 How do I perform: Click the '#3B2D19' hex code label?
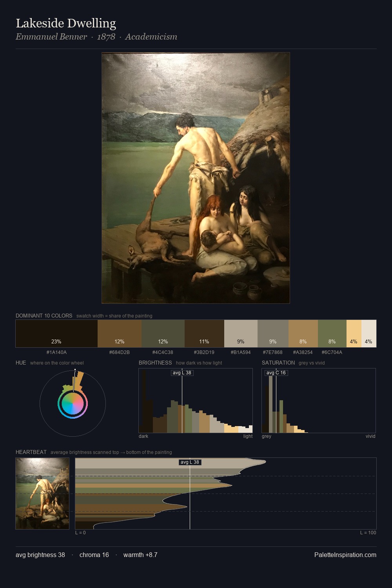click(204, 352)
